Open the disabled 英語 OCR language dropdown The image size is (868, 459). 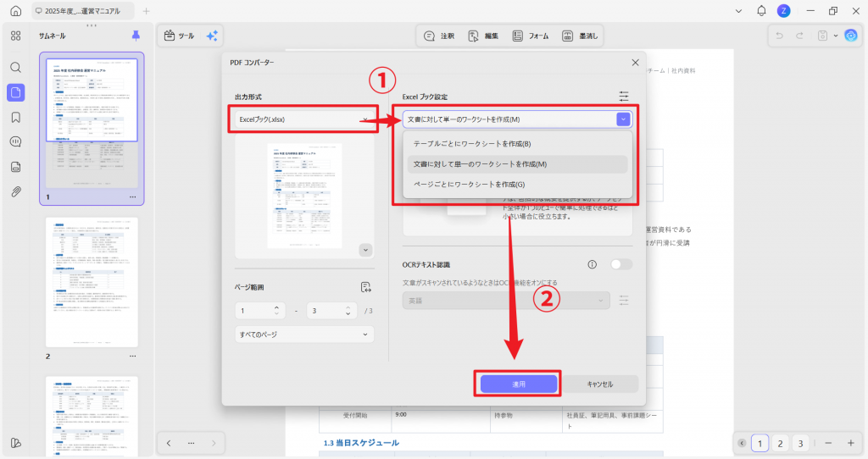[506, 301]
